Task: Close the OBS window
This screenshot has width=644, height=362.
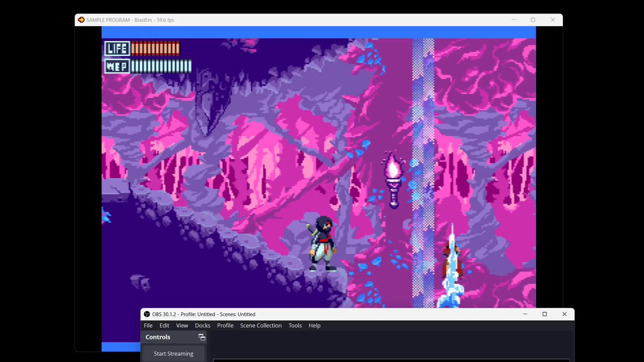Action: (564, 314)
